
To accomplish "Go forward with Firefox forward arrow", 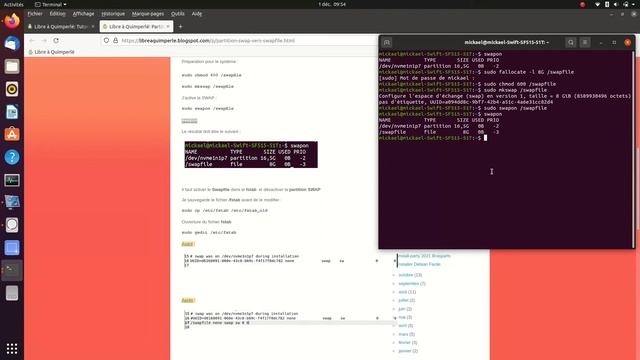I will [44, 40].
